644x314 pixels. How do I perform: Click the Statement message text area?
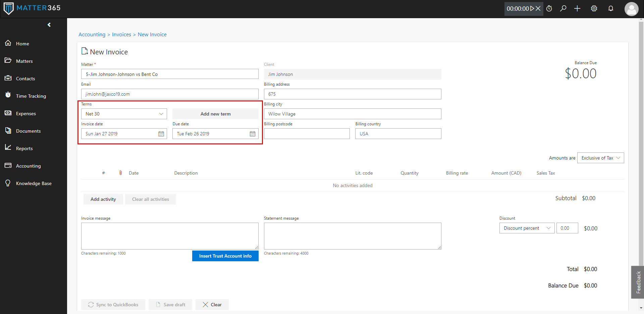[353, 236]
